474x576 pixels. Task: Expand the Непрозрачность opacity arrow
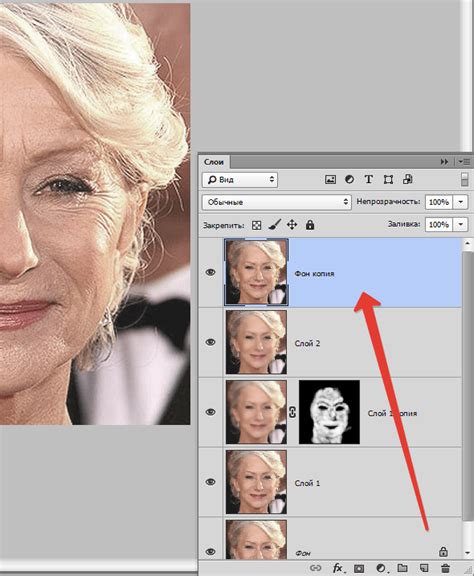click(461, 202)
